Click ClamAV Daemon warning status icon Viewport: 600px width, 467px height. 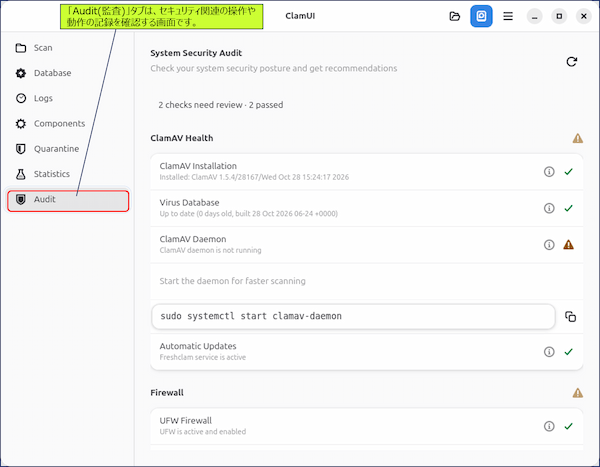pyautogui.click(x=569, y=245)
